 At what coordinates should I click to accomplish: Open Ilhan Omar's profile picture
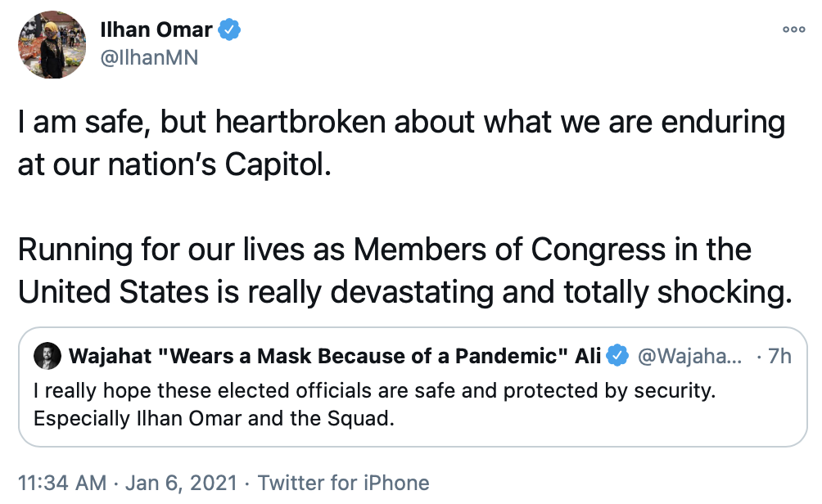52,44
